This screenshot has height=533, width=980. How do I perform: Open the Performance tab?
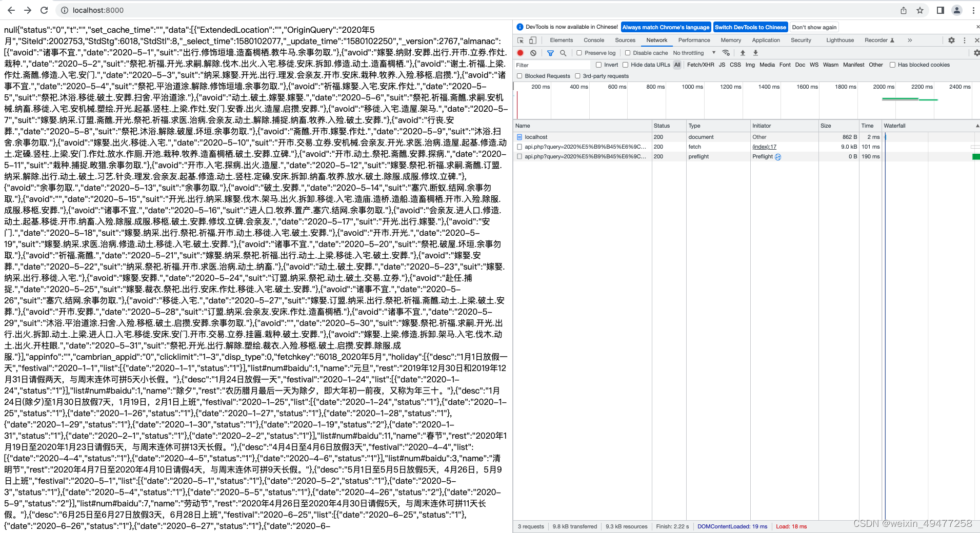tap(694, 40)
